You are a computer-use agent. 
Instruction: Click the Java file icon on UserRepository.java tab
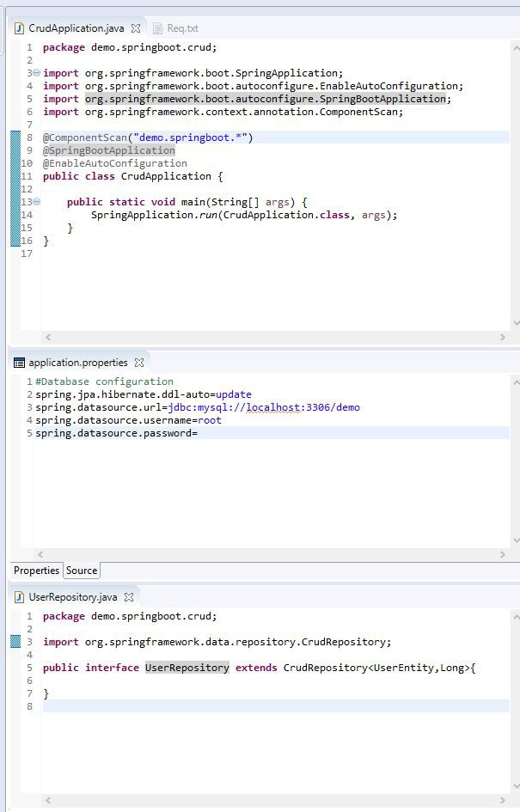click(19, 597)
